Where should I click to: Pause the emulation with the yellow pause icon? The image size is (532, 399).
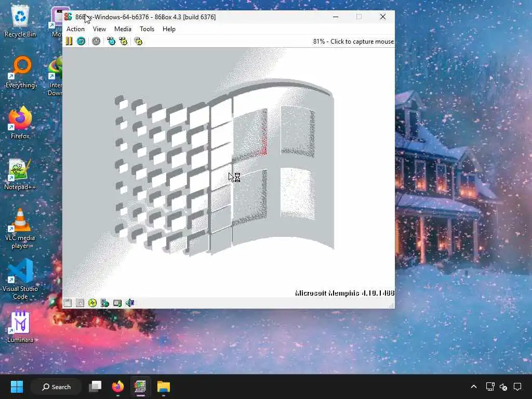[69, 42]
